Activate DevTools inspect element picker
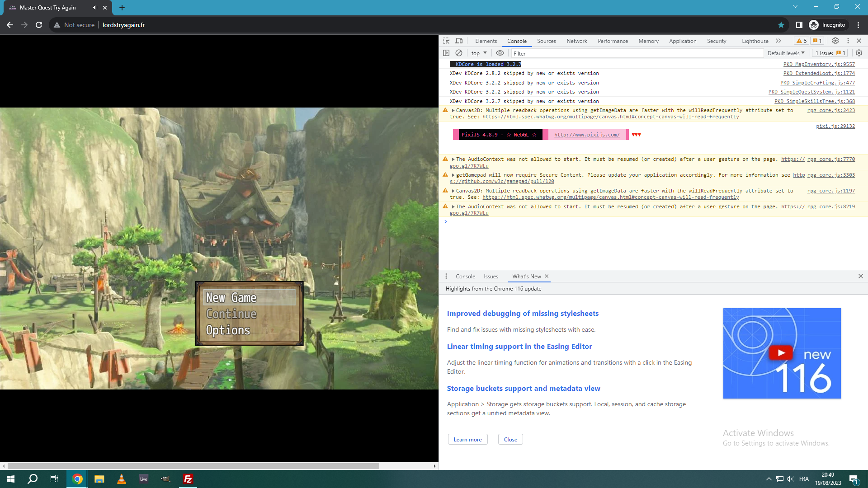The height and width of the screenshot is (488, 868). tap(446, 41)
